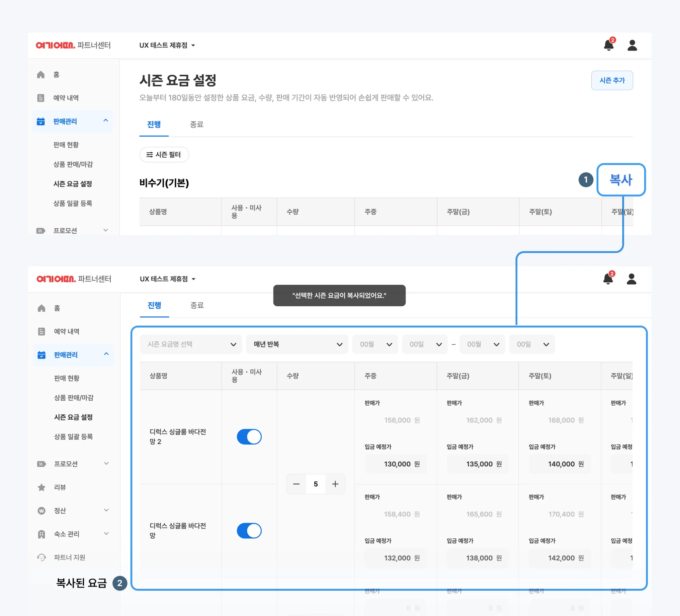Image resolution: width=680 pixels, height=616 pixels.
Task: Click the star icon next to 리뷰
Action: 42,487
